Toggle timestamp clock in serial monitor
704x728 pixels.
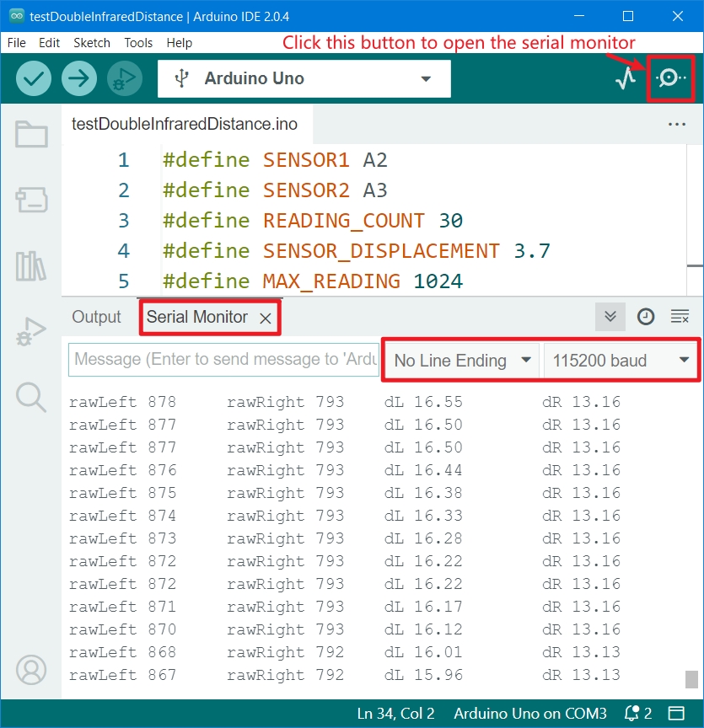pyautogui.click(x=645, y=317)
